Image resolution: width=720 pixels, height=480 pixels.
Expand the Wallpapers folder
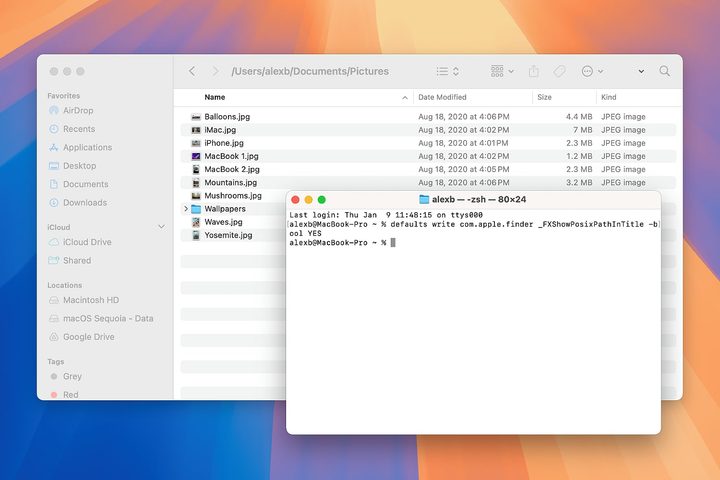[x=186, y=209]
